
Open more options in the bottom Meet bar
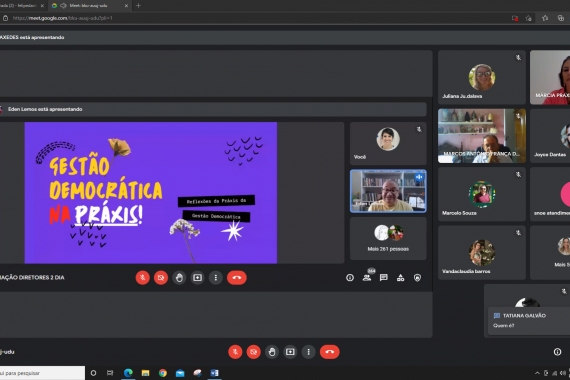(308, 352)
